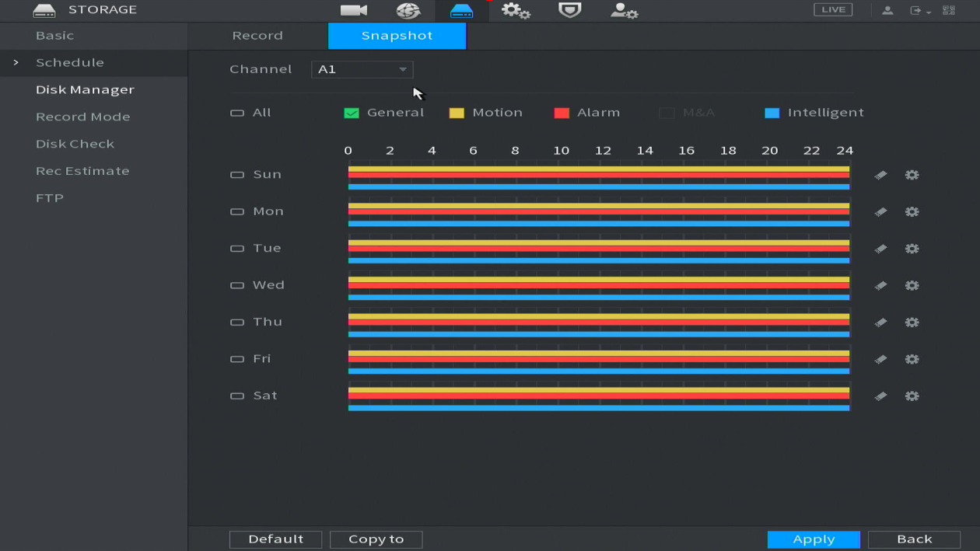Click the eraser icon for Sat
Screen dimensions: 980x551
coord(880,396)
